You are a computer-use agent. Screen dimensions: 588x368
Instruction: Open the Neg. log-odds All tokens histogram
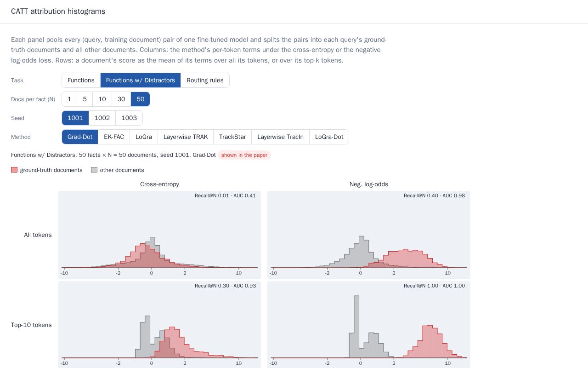[x=369, y=235]
